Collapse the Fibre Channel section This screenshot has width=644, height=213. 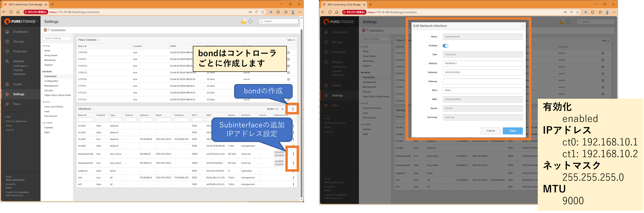tap(98, 40)
